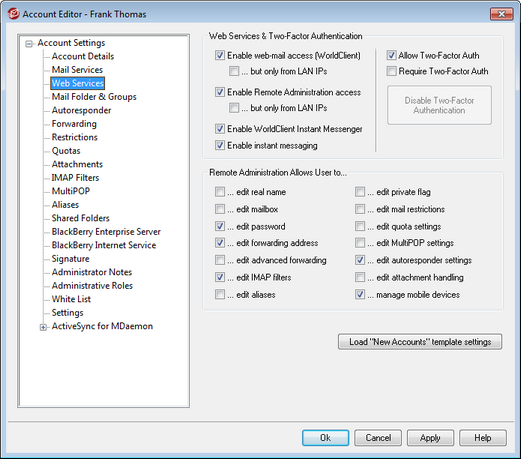The width and height of the screenshot is (521, 459).
Task: Uncheck manage mobile devices option
Action: (x=360, y=295)
